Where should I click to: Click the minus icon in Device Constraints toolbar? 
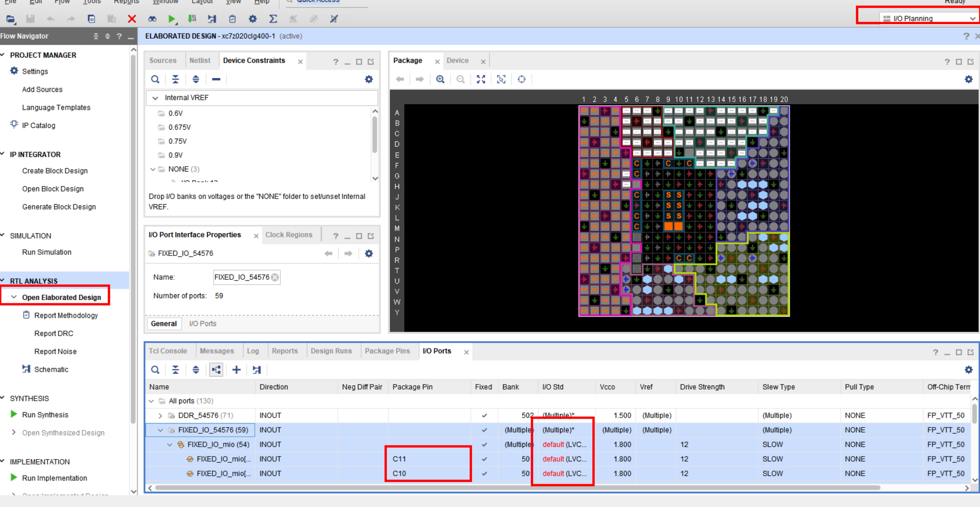[216, 79]
